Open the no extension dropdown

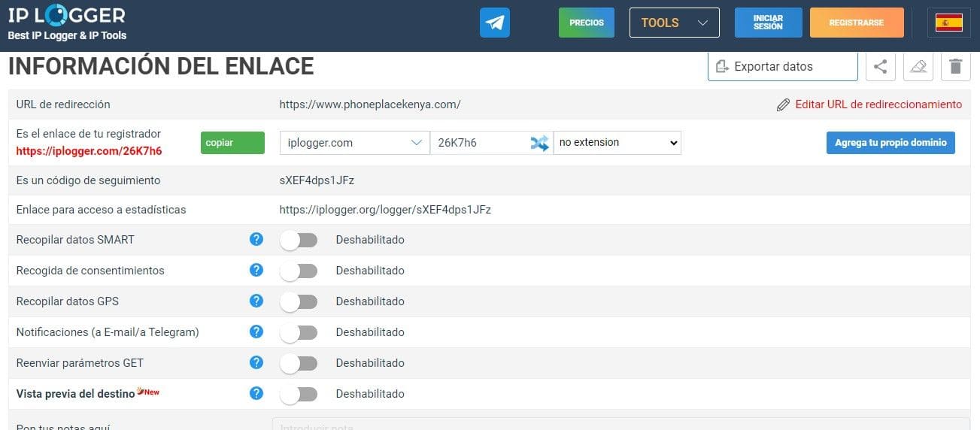[x=617, y=143]
